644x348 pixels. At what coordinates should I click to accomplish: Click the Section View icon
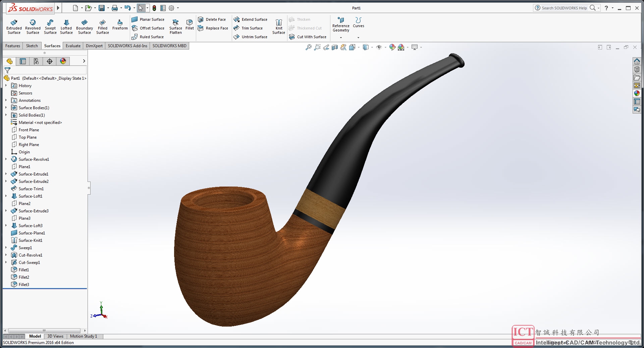click(x=335, y=48)
